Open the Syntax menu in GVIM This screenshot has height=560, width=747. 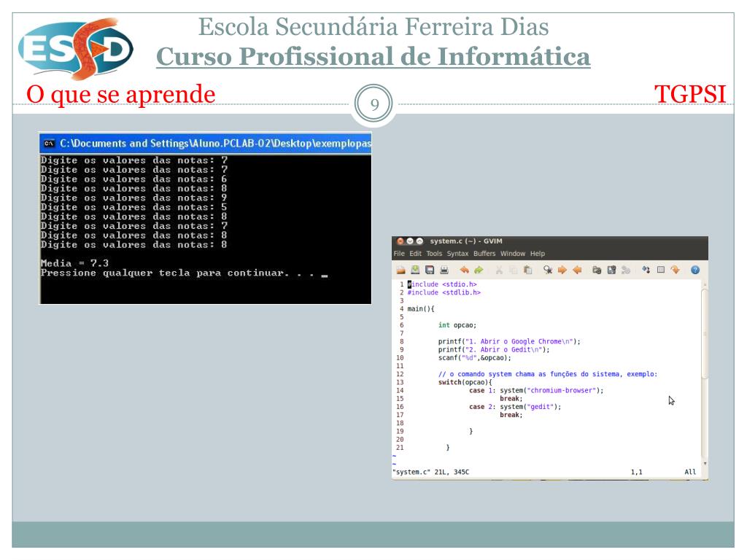pyautogui.click(x=457, y=254)
